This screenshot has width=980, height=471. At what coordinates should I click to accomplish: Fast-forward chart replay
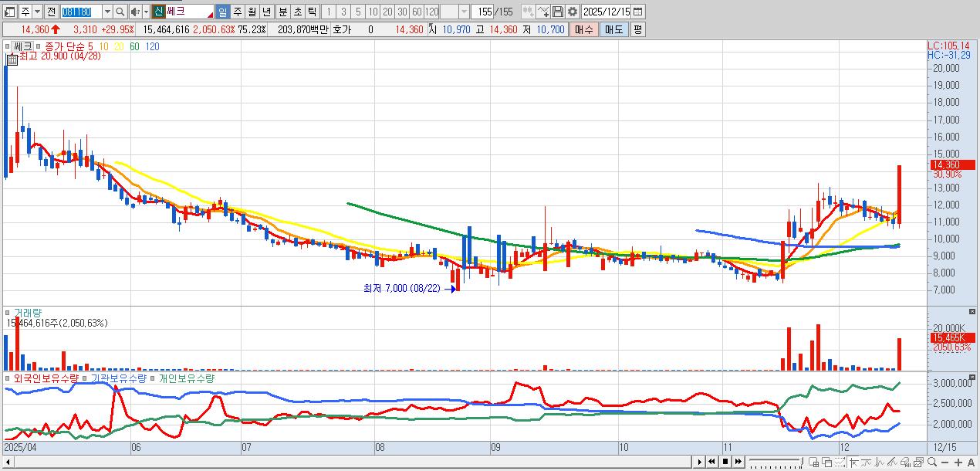[x=738, y=462]
